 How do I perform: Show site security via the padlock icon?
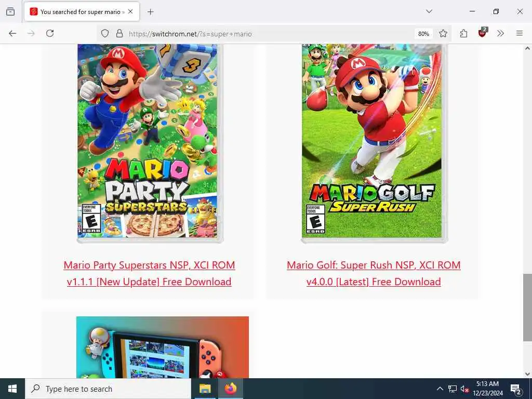click(x=119, y=34)
